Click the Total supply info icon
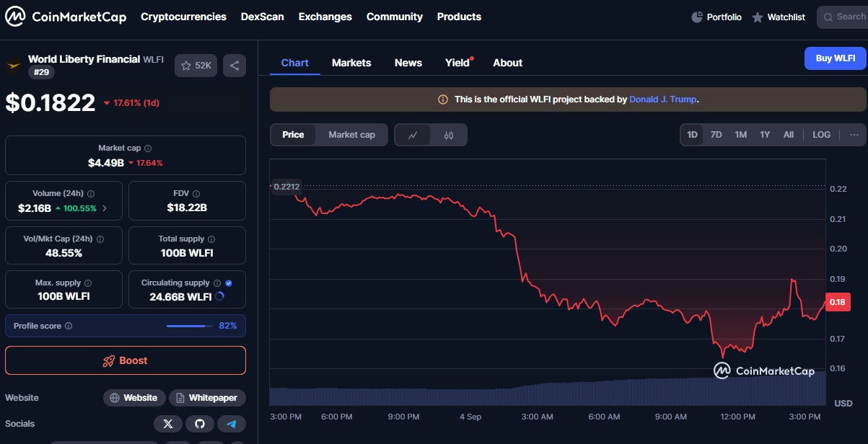 (x=211, y=239)
